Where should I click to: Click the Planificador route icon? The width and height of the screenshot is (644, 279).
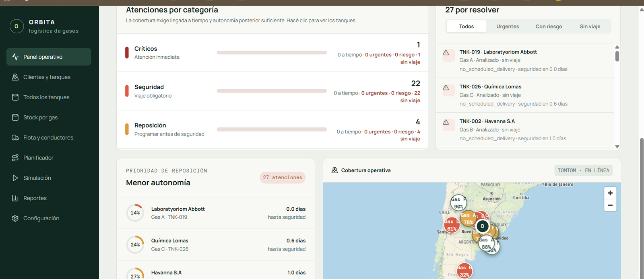point(15,158)
